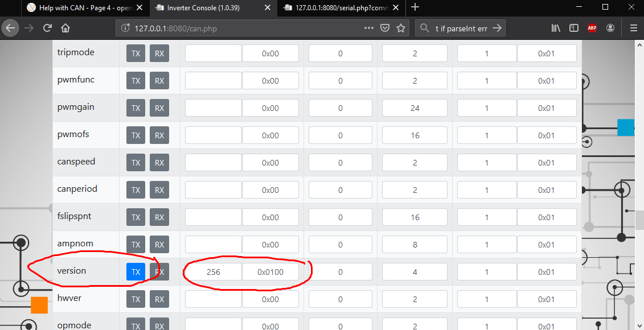Viewport: 644px width, 330px height.
Task: Toggle RX for ampnom
Action: pyautogui.click(x=159, y=245)
